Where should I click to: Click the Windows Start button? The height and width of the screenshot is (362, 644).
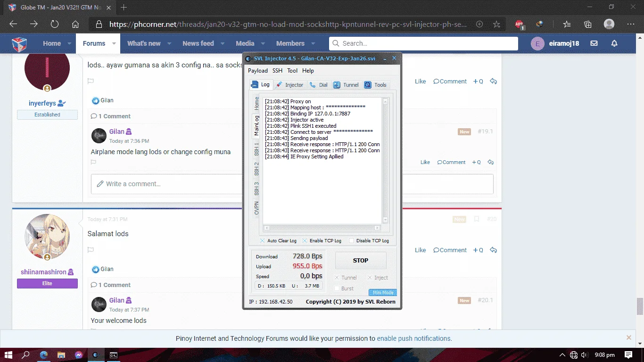tap(8, 354)
